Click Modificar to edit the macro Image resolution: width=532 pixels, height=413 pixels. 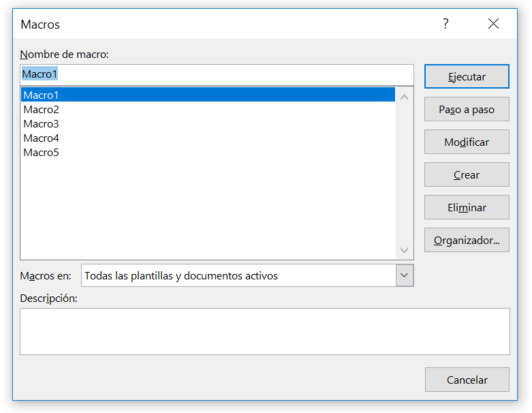point(467,142)
